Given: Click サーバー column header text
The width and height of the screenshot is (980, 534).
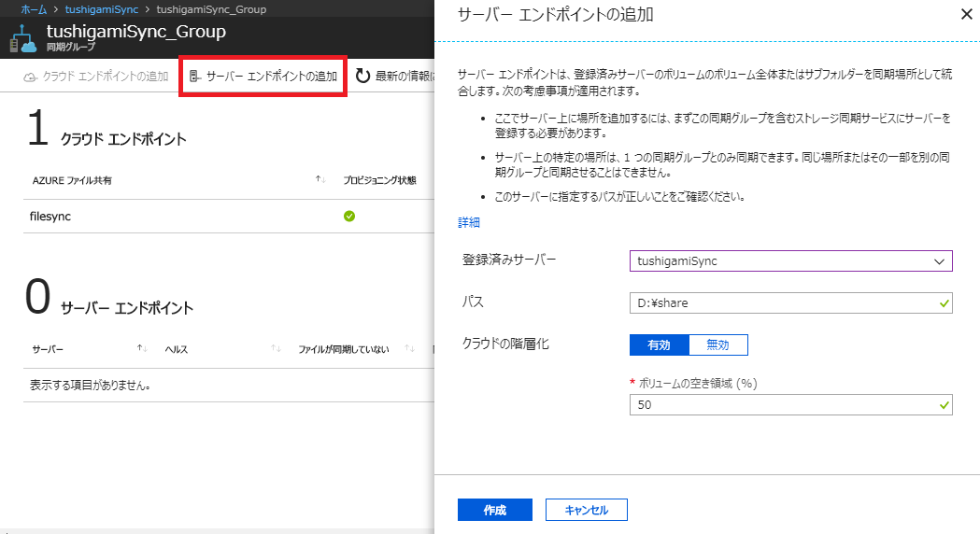Looking at the screenshot, I should 48,349.
